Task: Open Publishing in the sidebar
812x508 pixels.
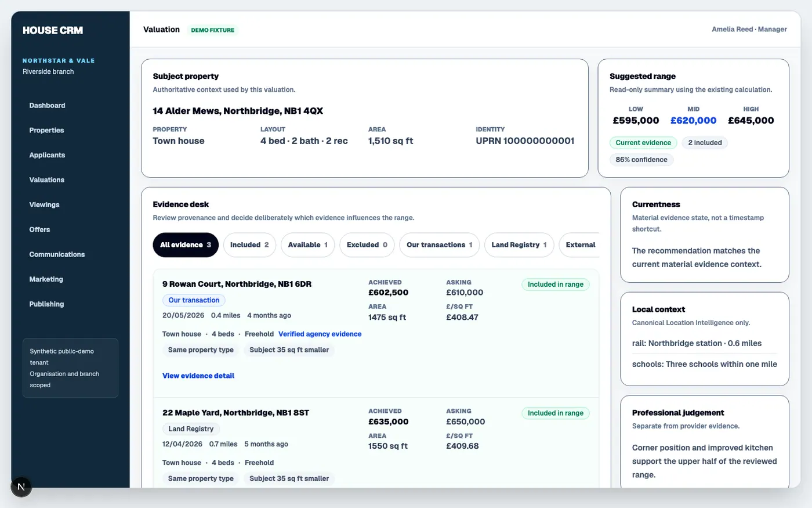Action: [x=46, y=304]
